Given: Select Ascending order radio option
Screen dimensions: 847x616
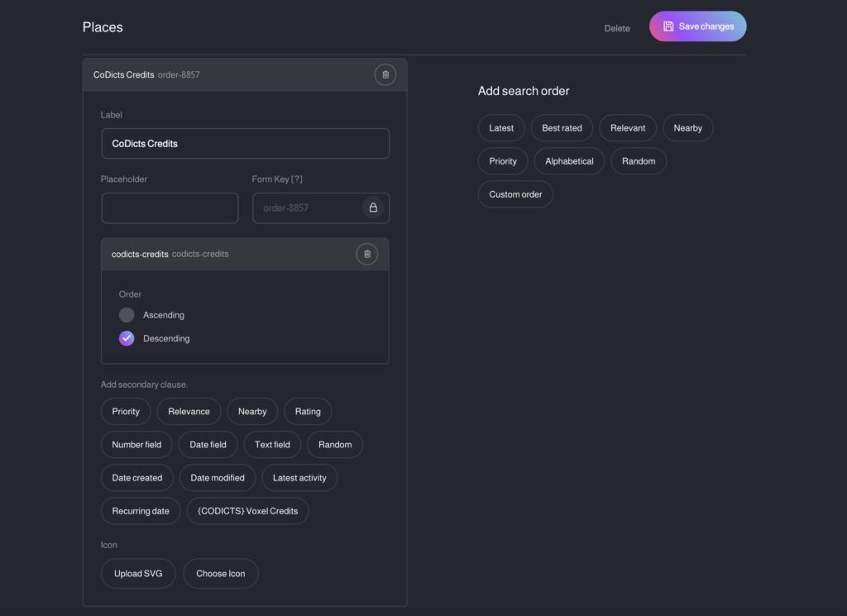Looking at the screenshot, I should pos(127,315).
